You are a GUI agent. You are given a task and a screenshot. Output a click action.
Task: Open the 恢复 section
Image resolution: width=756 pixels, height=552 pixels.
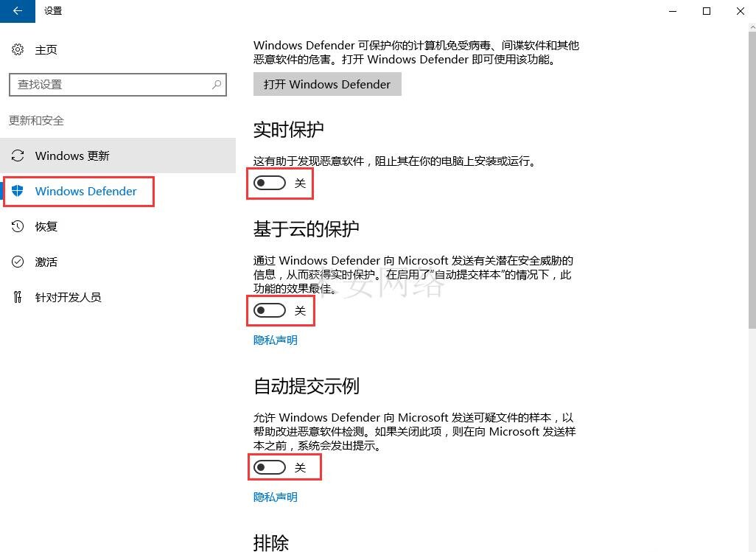click(118, 226)
